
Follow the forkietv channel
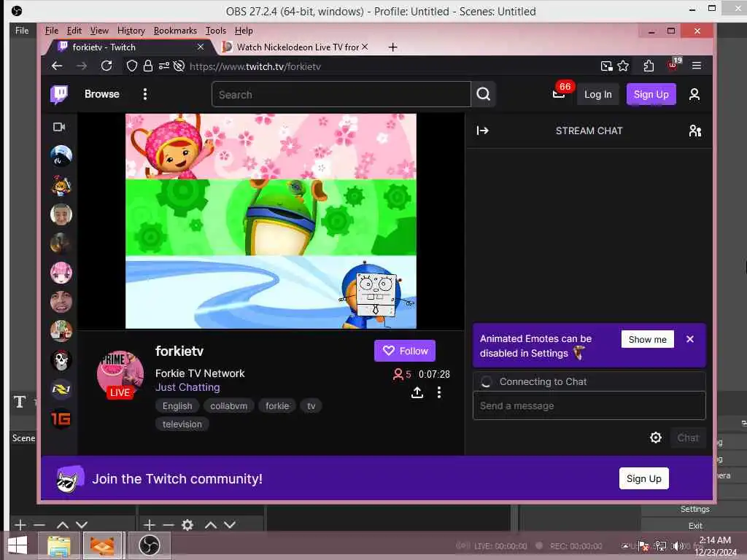click(x=404, y=351)
